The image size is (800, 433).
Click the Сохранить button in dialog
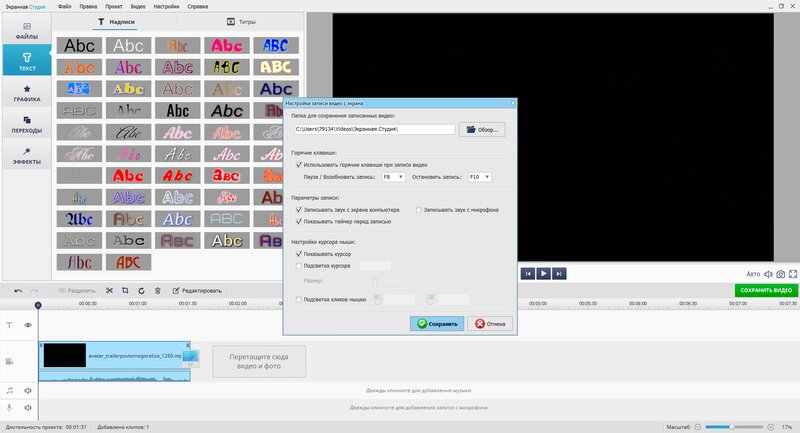(437, 324)
